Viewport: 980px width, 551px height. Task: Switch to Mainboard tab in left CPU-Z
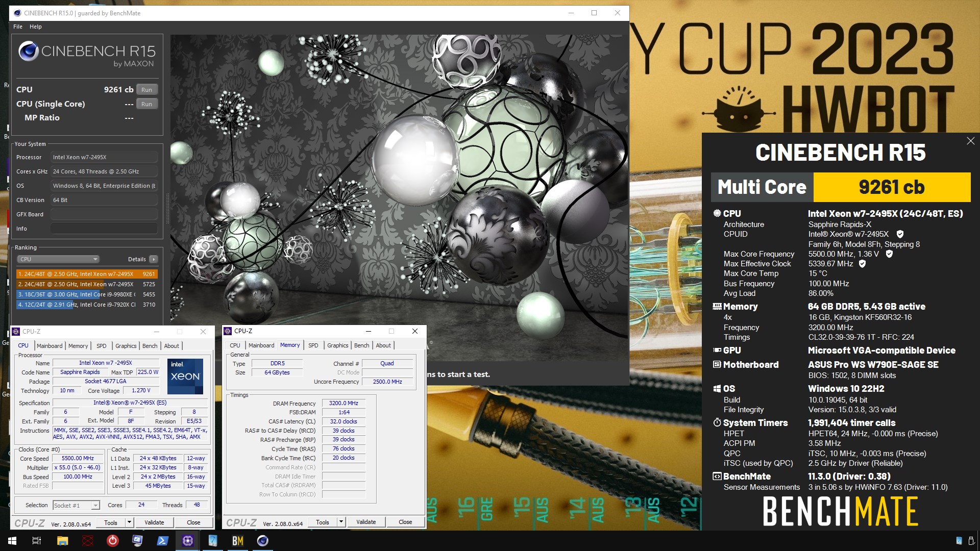[x=50, y=346]
